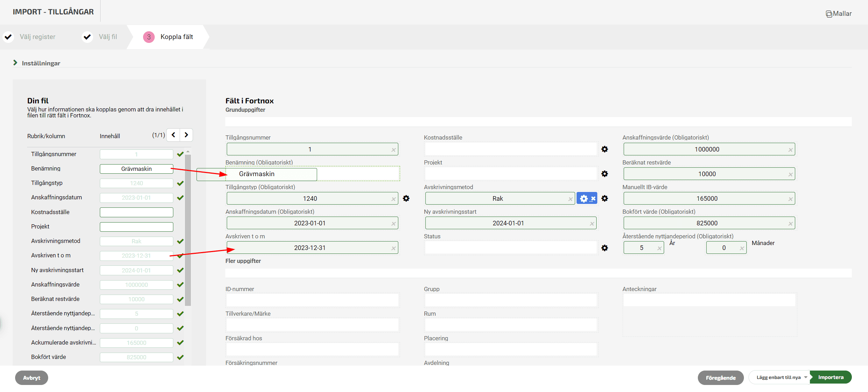868x392 pixels.
Task: Go back to Välj fil step
Action: tap(108, 37)
